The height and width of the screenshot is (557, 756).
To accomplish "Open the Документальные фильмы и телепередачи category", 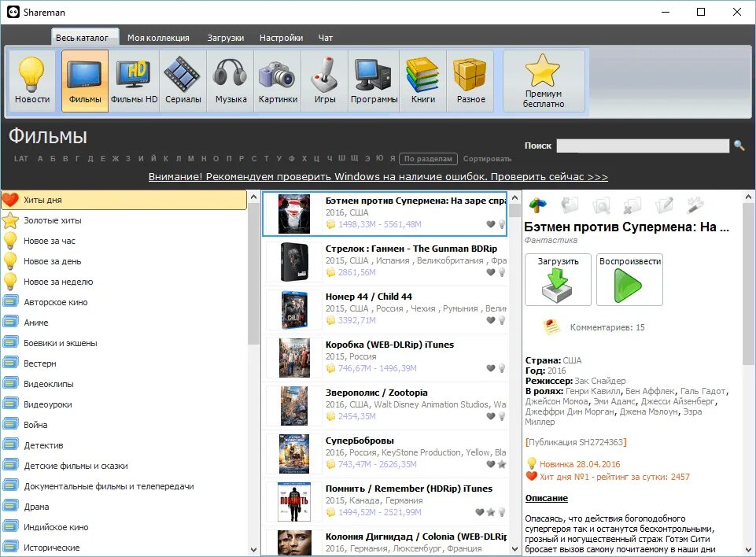I will coord(124,486).
